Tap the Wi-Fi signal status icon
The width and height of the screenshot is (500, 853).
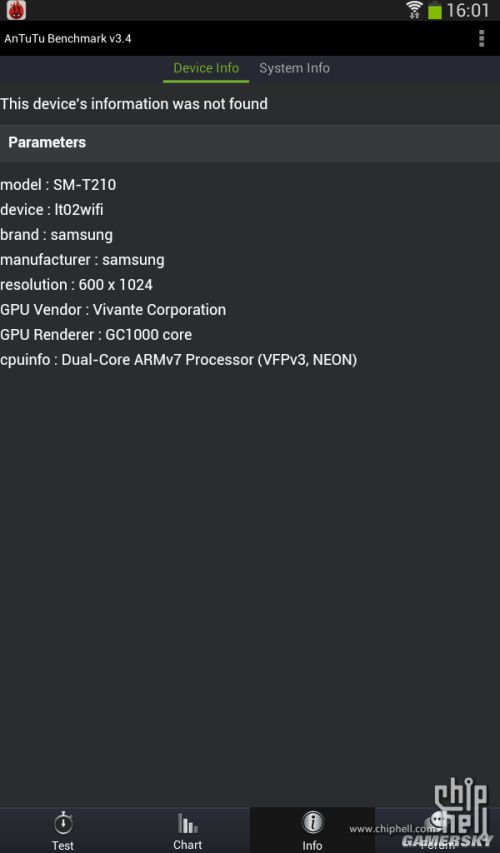414,9
